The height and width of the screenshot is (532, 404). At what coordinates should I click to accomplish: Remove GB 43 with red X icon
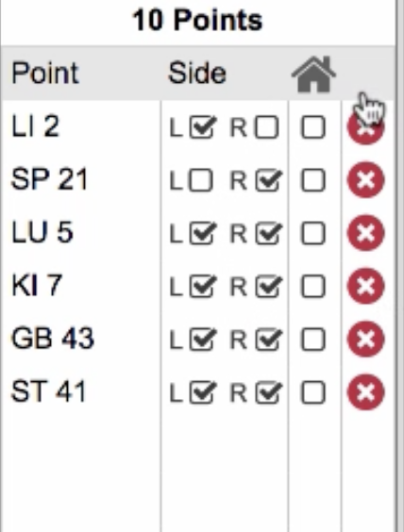(365, 339)
